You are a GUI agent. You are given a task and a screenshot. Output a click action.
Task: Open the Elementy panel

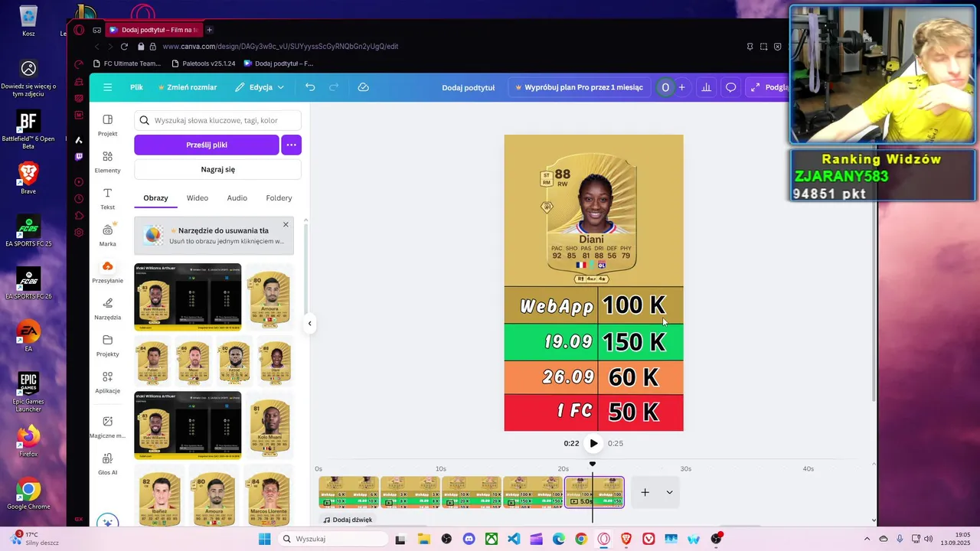(107, 161)
